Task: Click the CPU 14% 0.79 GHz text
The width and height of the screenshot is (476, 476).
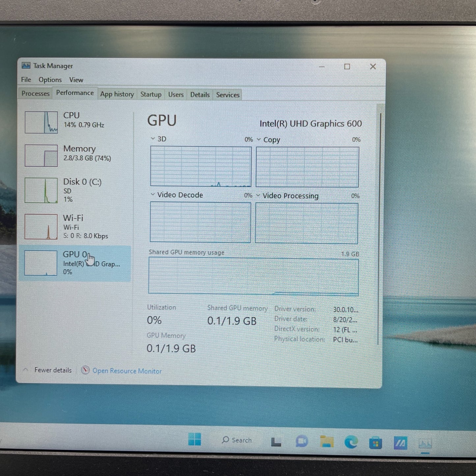Action: point(84,125)
